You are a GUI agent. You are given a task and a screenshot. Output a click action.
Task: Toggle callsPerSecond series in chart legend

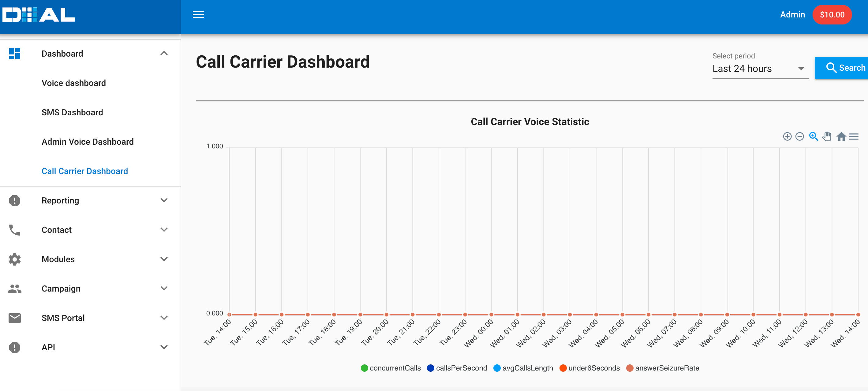[x=457, y=368]
